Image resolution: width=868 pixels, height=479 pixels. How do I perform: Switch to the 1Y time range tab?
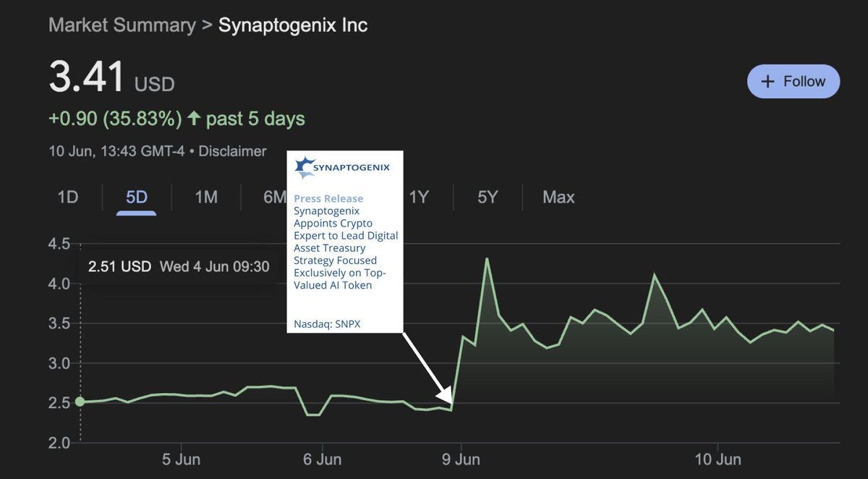pyautogui.click(x=419, y=197)
